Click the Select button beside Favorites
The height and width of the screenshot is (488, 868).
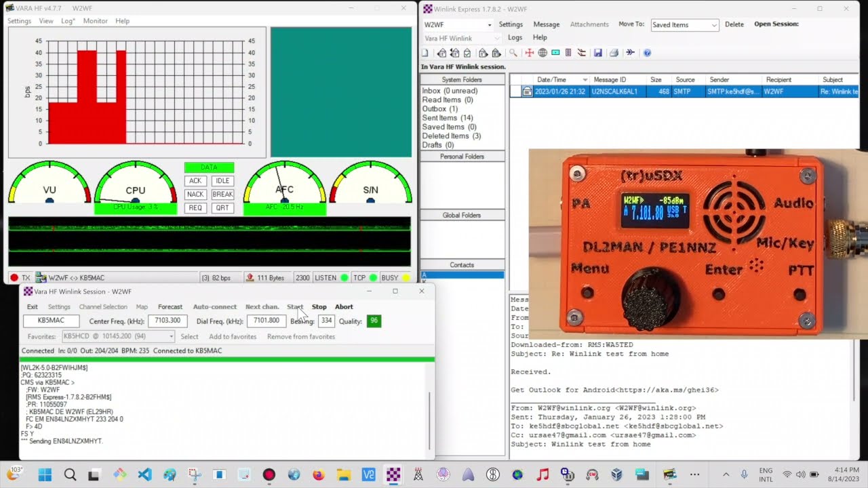click(x=189, y=337)
